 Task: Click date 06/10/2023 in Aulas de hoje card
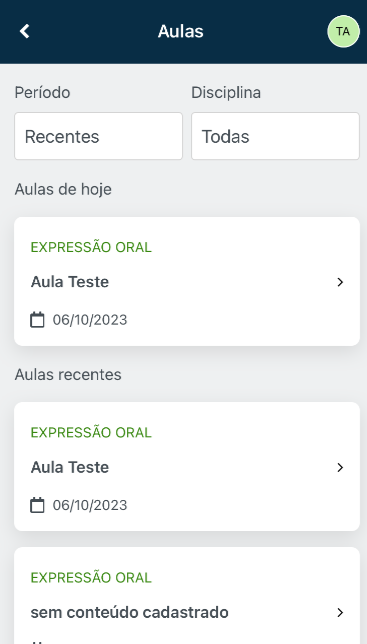(90, 320)
